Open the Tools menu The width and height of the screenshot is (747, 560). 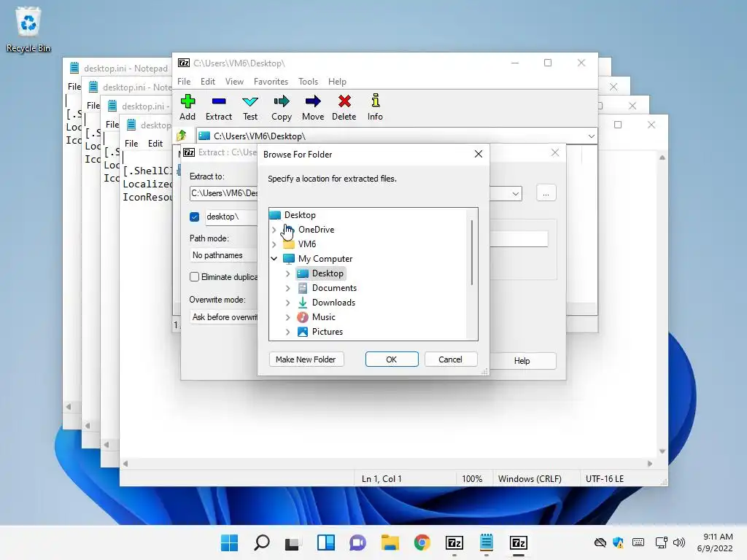point(309,82)
